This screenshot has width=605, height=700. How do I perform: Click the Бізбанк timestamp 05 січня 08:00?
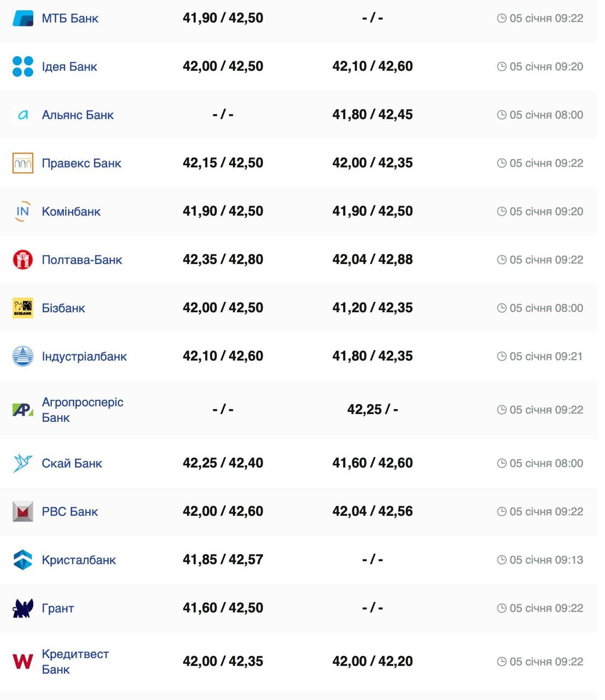(546, 308)
